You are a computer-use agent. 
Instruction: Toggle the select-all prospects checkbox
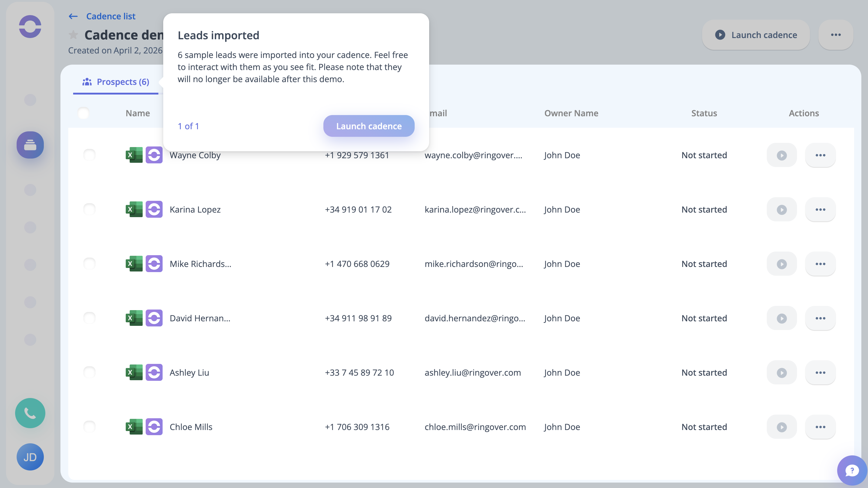(x=83, y=113)
